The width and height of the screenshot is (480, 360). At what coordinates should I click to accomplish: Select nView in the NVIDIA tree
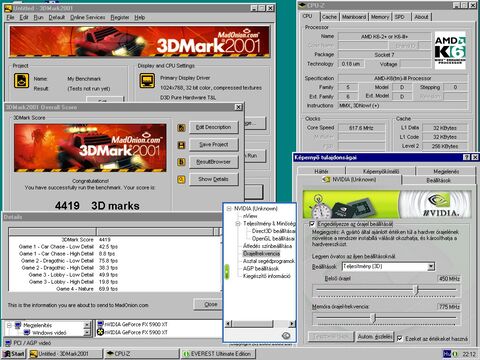pyautogui.click(x=250, y=216)
